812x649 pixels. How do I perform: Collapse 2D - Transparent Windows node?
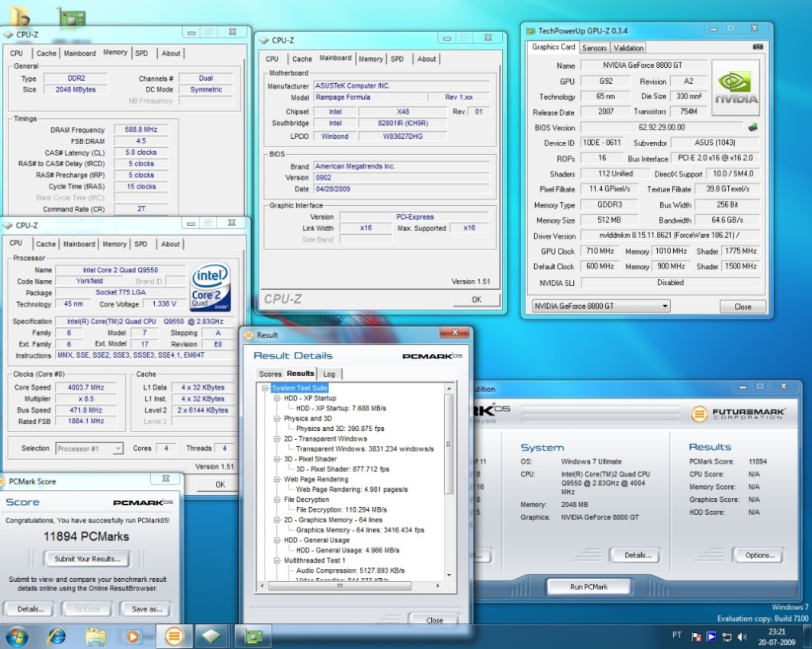click(x=277, y=439)
